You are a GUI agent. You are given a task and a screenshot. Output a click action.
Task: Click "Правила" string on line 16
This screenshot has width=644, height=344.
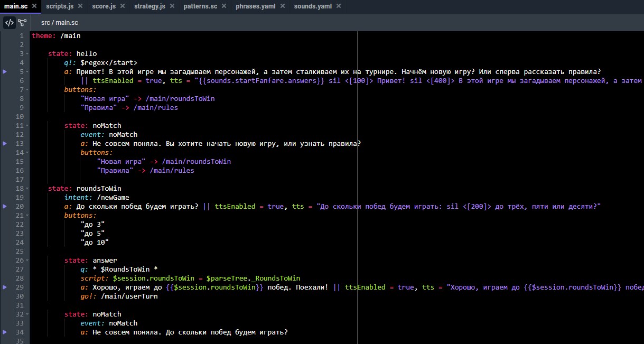tap(115, 171)
